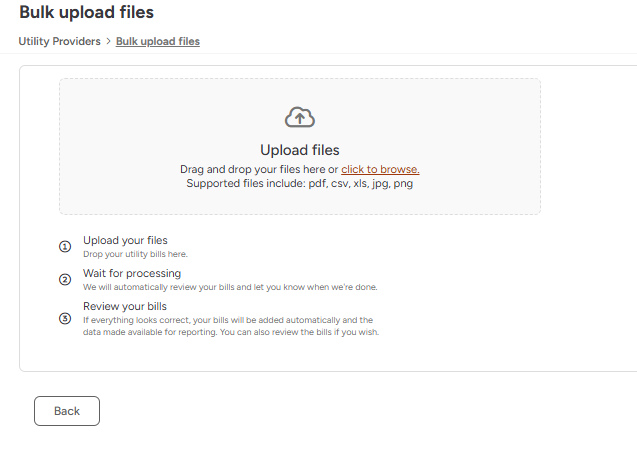Click the step 1 circled number icon

(65, 247)
